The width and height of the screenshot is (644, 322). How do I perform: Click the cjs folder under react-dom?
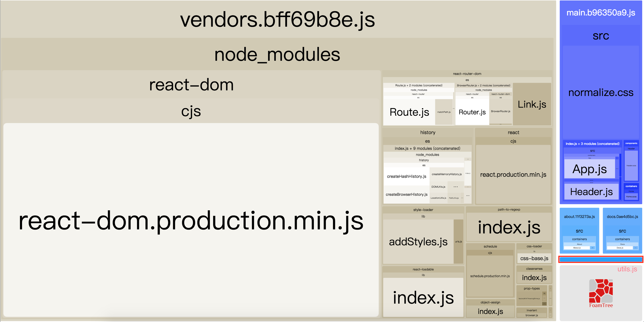191,111
